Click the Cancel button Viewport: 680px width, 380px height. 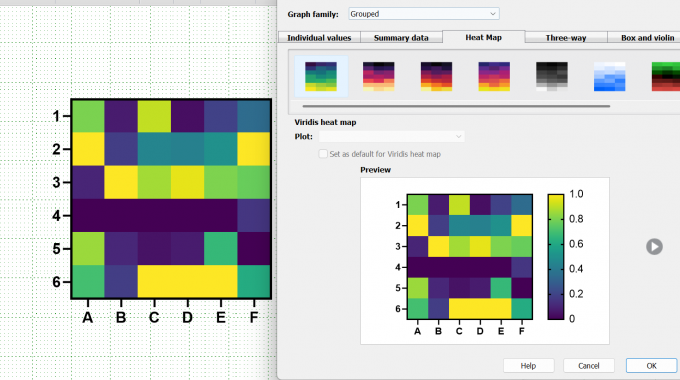(588, 366)
